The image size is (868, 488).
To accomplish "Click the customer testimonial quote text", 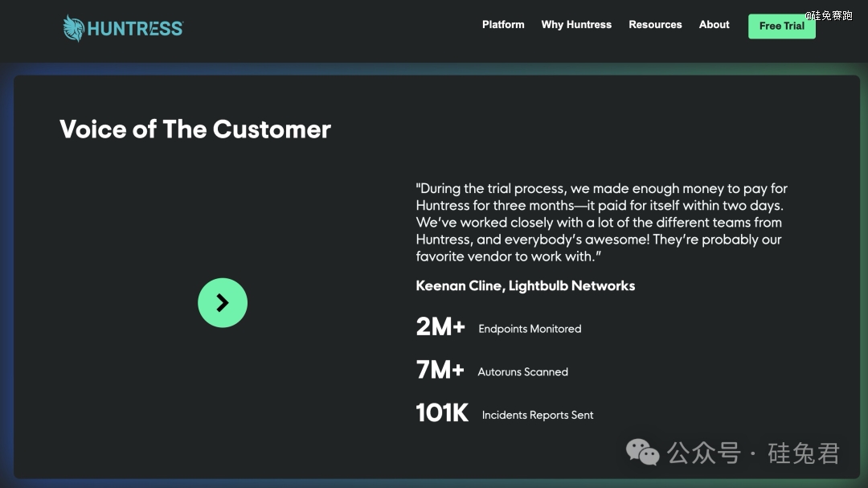I will coord(601,223).
